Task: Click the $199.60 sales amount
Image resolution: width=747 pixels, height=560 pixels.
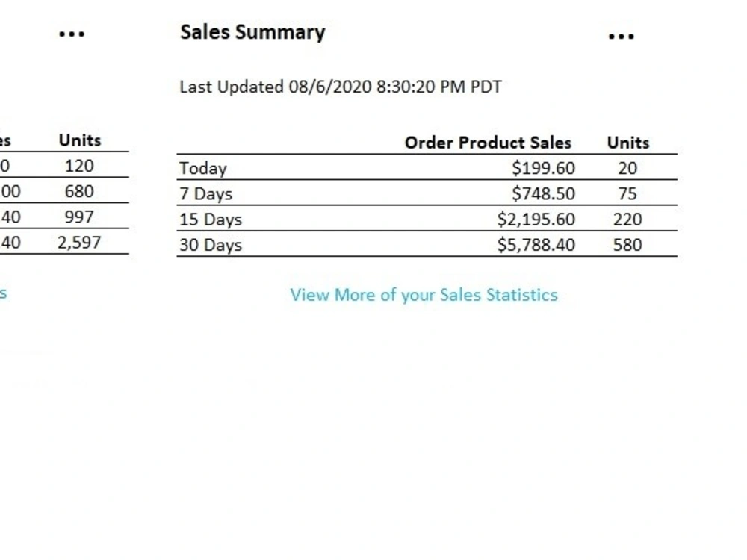Action: [x=544, y=168]
